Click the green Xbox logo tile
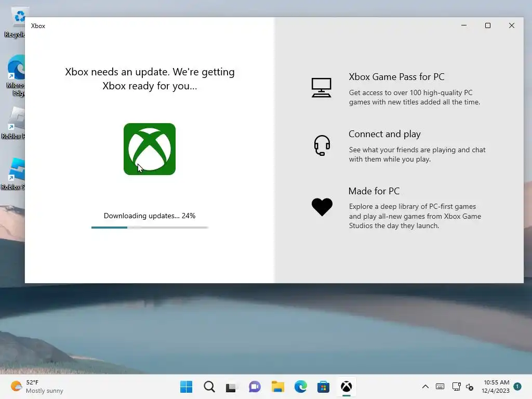Screen dimensions: 532x399 [x=149, y=149]
